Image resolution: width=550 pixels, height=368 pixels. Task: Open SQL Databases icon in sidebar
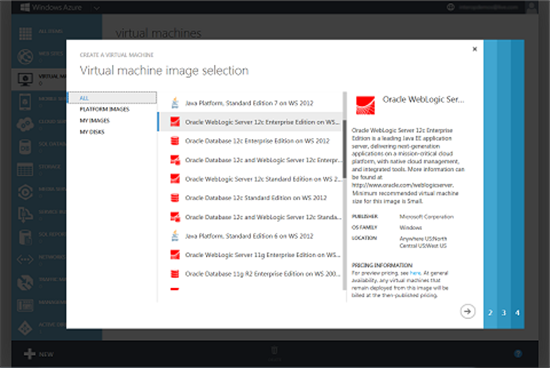pyautogui.click(x=25, y=147)
